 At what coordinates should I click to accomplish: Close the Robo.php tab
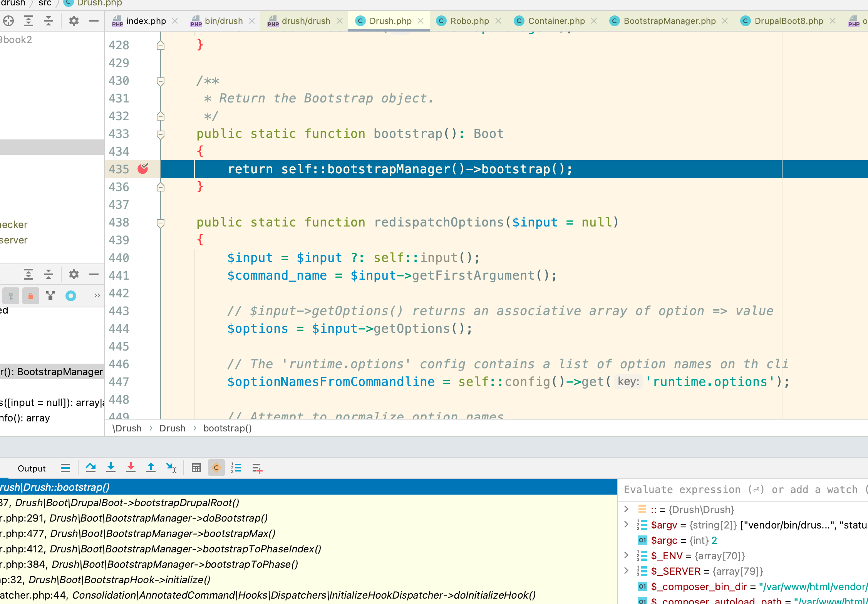(x=498, y=21)
